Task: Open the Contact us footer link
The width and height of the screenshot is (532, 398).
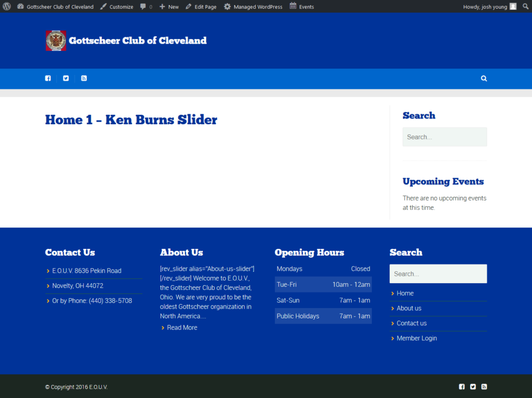Action: click(411, 323)
